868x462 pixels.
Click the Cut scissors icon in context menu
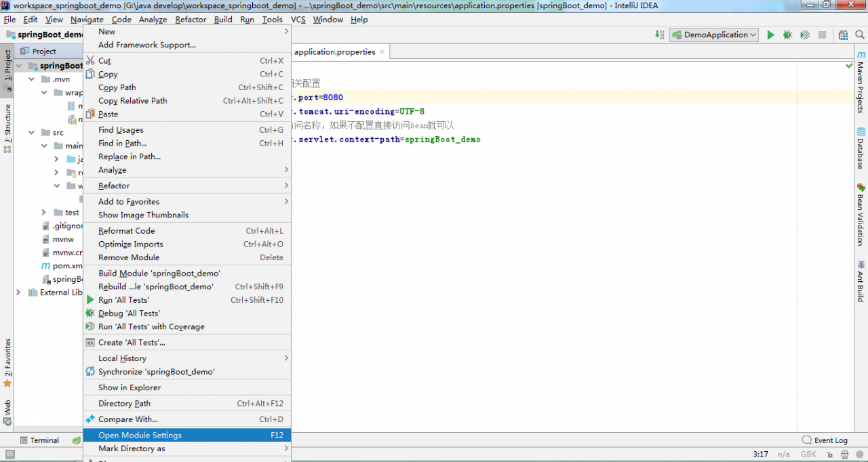(x=90, y=60)
